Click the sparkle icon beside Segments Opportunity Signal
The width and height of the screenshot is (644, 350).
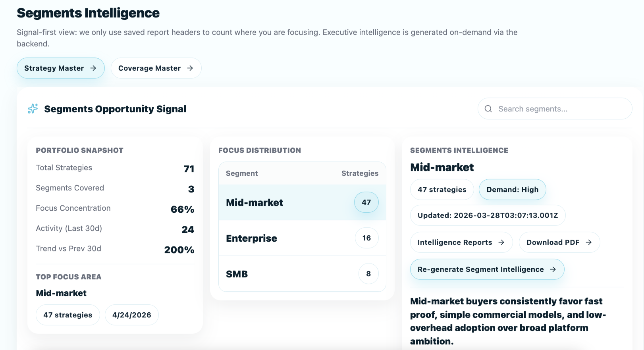click(33, 109)
